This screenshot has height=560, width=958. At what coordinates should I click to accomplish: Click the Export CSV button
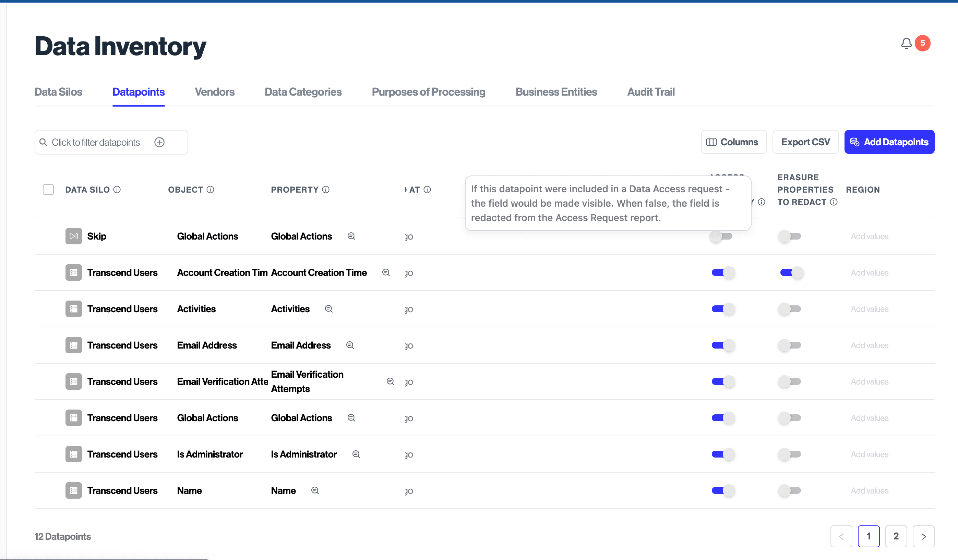point(805,142)
